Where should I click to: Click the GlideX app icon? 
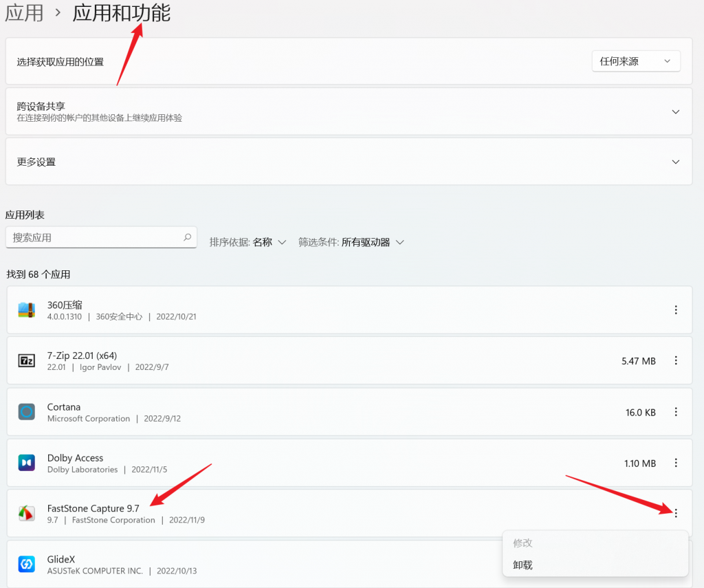point(27,564)
